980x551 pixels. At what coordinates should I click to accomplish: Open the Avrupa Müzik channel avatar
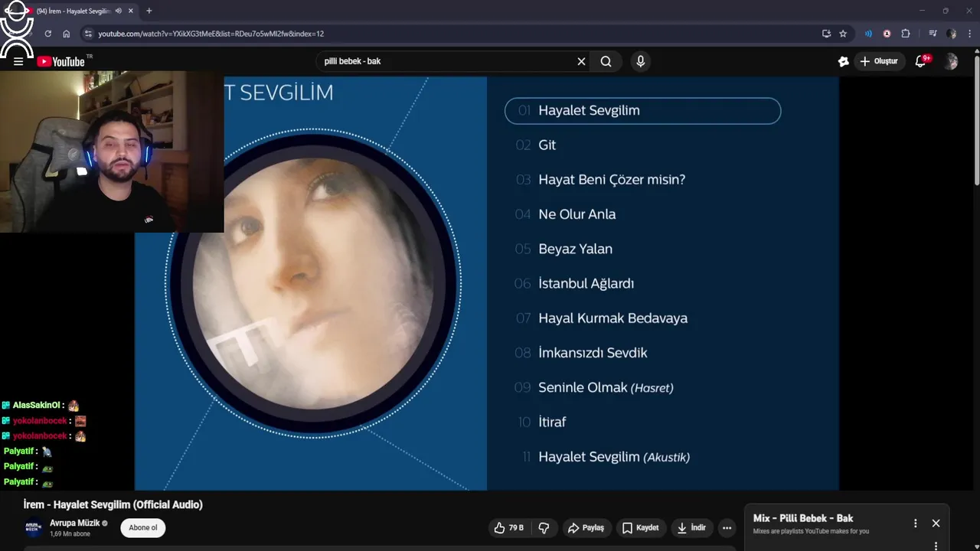click(33, 528)
